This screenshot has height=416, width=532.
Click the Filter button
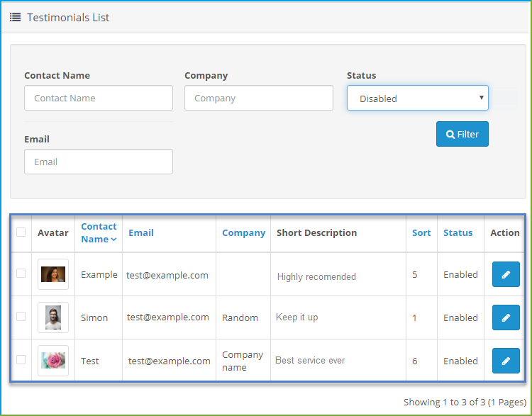(x=462, y=134)
